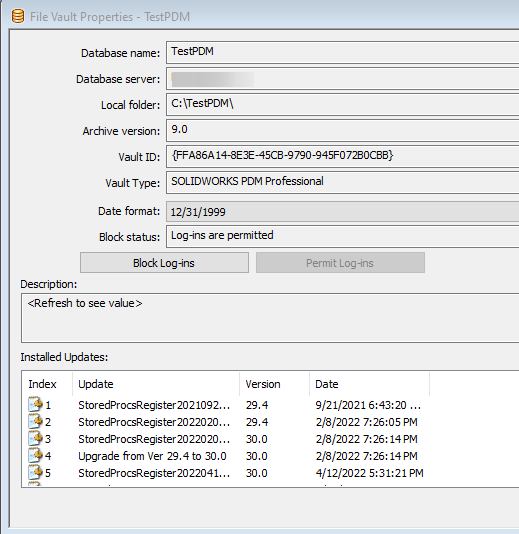The width and height of the screenshot is (519, 534).
Task: Click the Date format field 12/31/1999
Action: coord(343,211)
